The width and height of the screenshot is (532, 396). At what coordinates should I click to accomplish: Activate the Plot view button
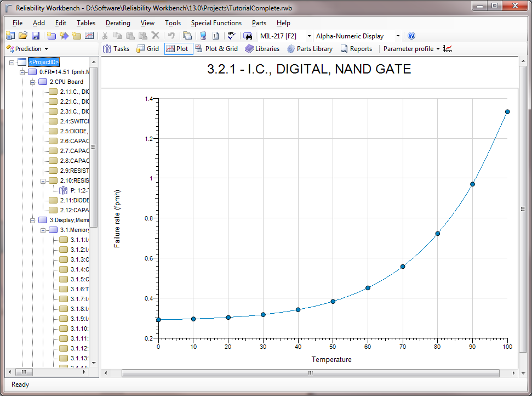[x=178, y=48]
